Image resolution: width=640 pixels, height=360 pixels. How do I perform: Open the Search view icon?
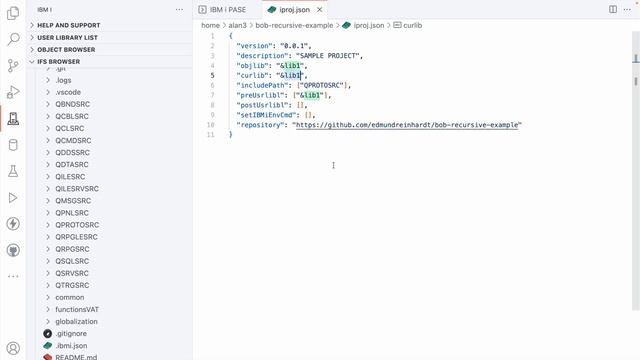pos(13,39)
